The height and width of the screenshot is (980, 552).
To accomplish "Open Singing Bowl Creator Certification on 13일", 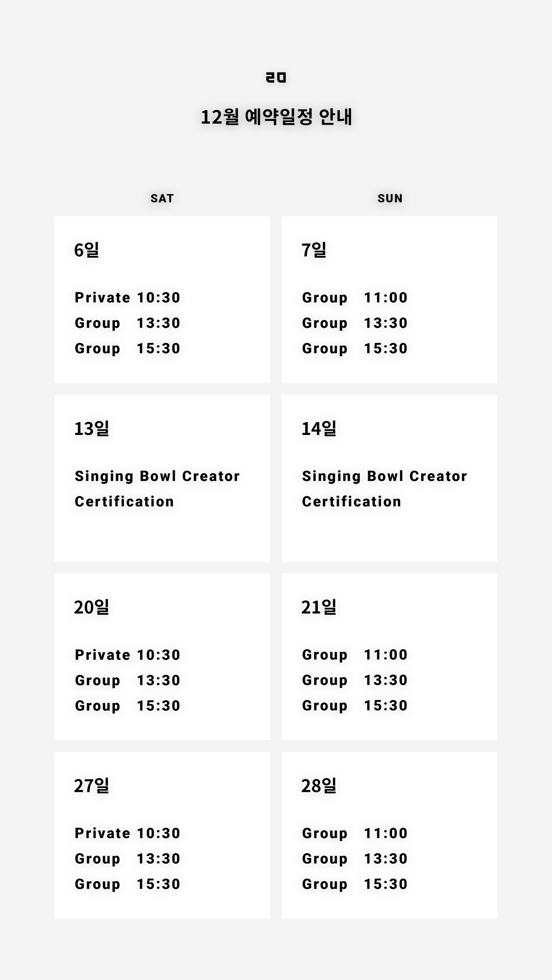I will (x=157, y=489).
